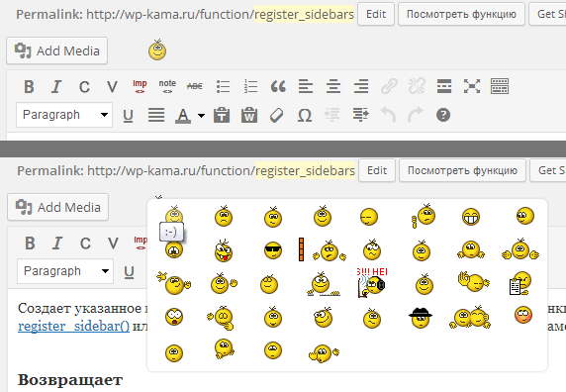Click the Imp tag button in upper toolbar
The width and height of the screenshot is (566, 392).
(140, 87)
